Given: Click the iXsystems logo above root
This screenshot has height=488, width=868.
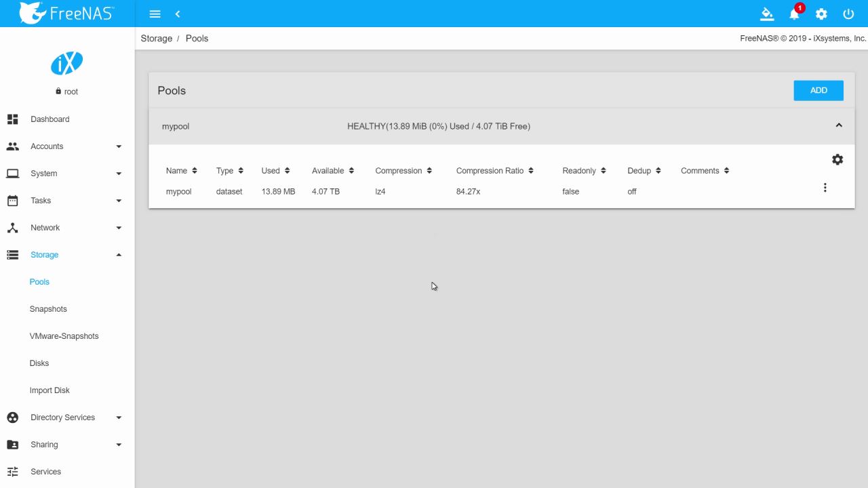Looking at the screenshot, I should click(66, 62).
